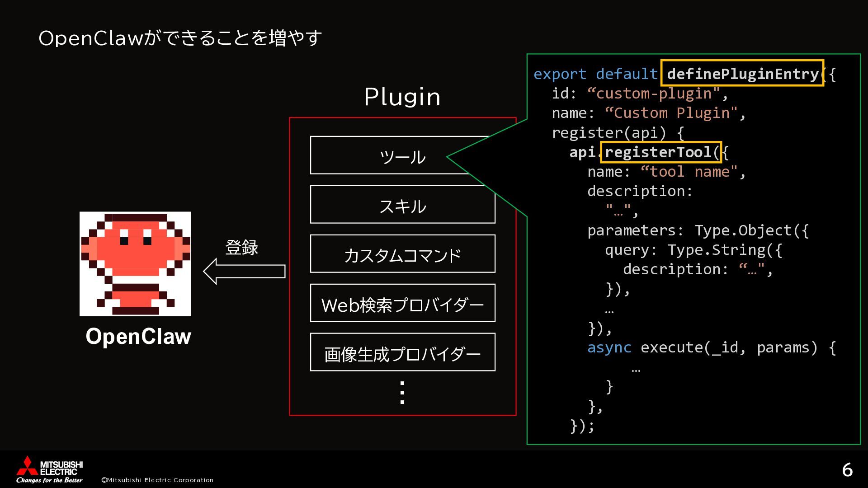Click the OpenClaw caption text
868x488 pixels.
pyautogui.click(x=138, y=337)
